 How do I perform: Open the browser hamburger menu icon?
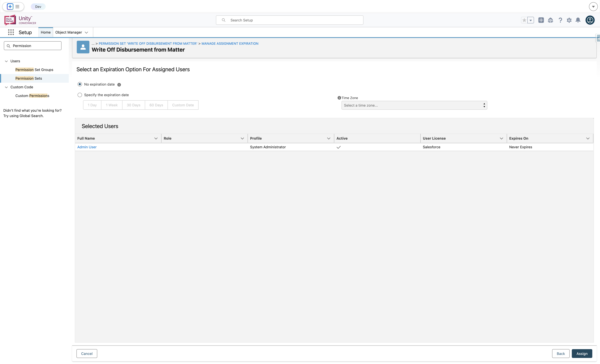pos(17,7)
